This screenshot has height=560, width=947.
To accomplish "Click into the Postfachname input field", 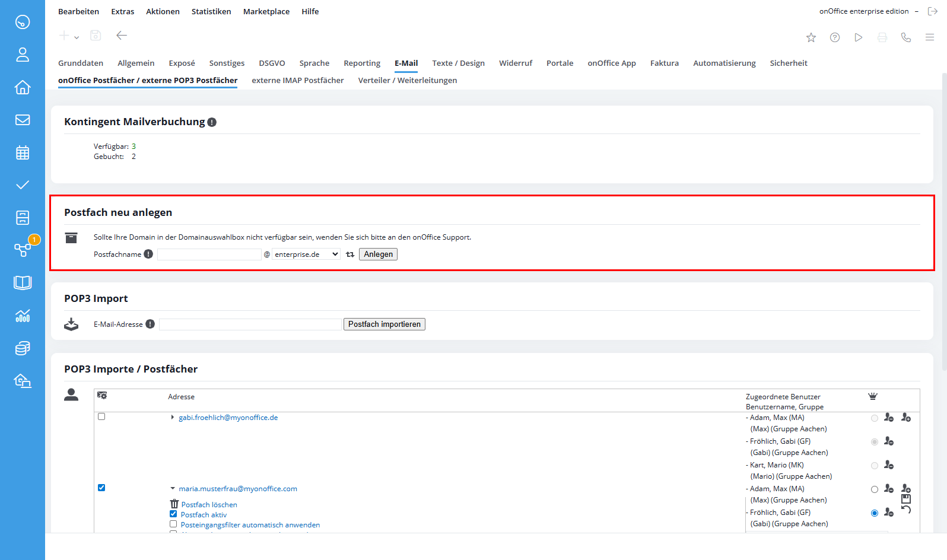I will tap(209, 254).
